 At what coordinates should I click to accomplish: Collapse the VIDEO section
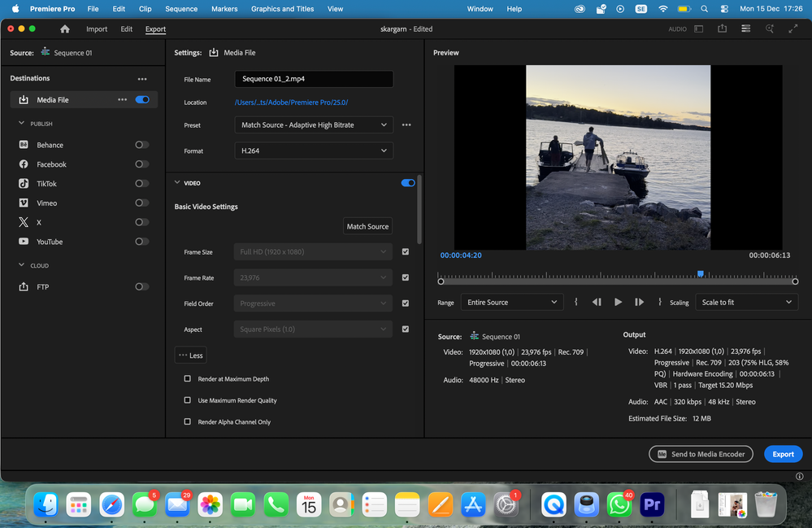click(x=178, y=184)
